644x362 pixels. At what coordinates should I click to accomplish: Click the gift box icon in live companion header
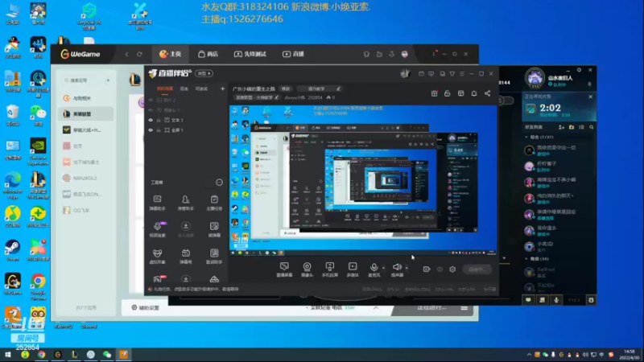(x=434, y=93)
